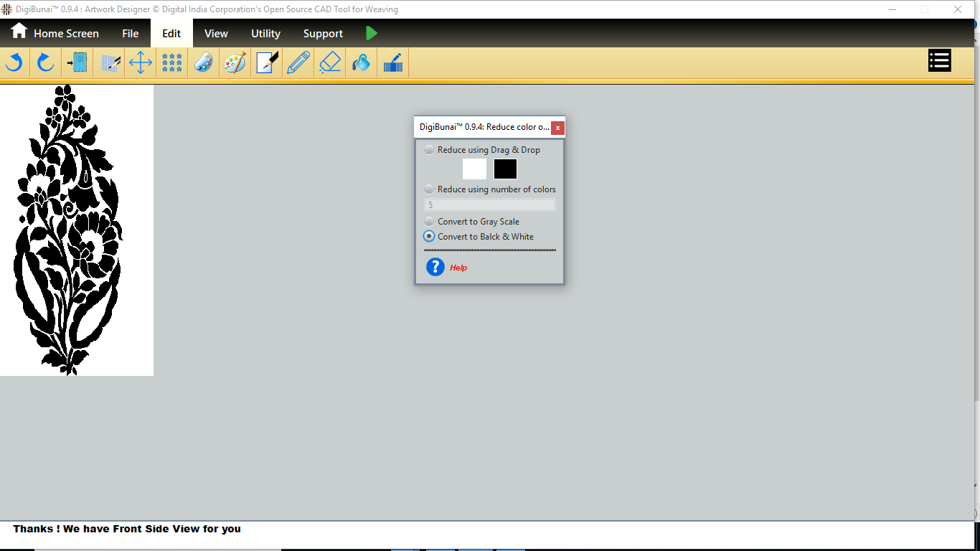Click the move cross-arrows tool icon
Viewport: 980px width, 551px height.
140,63
